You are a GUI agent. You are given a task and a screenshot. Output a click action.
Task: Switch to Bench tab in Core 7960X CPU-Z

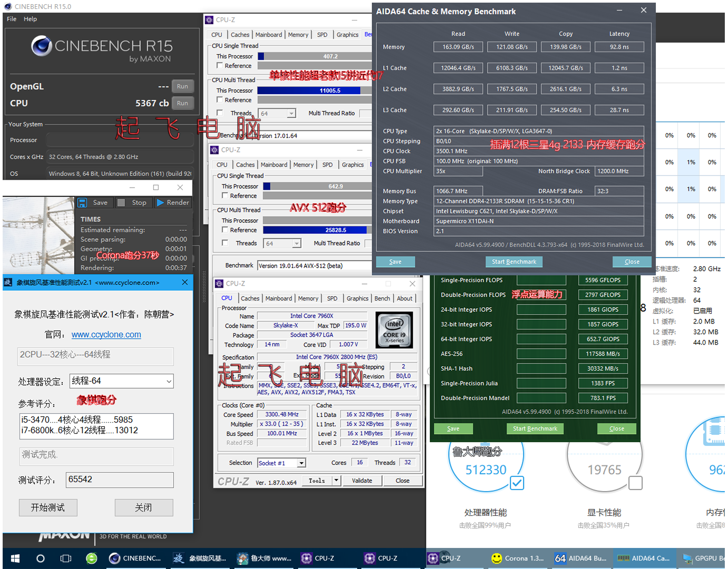tap(382, 299)
